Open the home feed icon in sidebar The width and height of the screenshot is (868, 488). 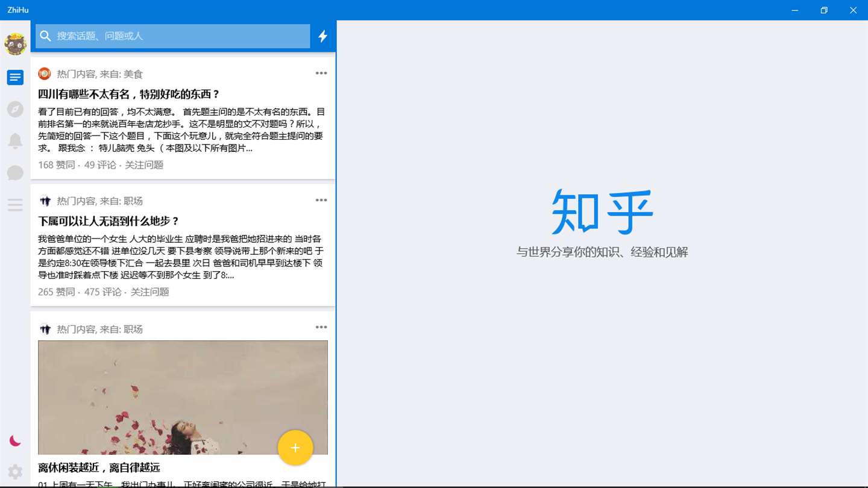tap(15, 77)
